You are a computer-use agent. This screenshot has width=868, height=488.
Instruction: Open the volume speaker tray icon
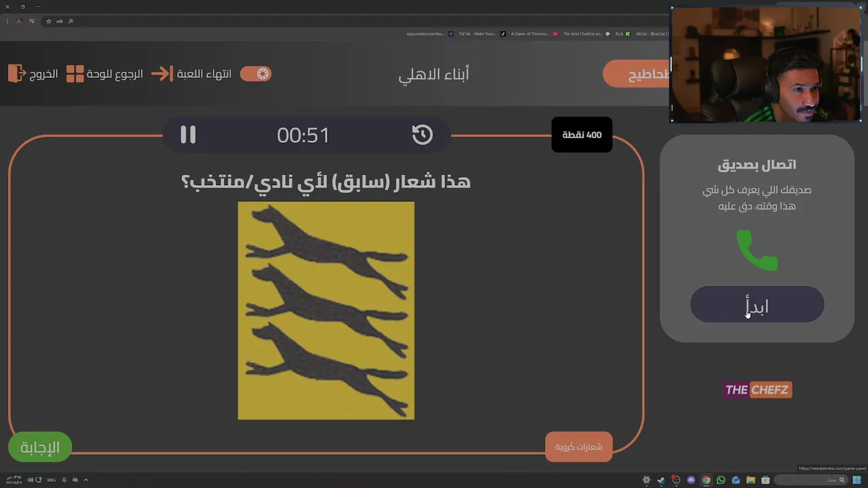31,480
